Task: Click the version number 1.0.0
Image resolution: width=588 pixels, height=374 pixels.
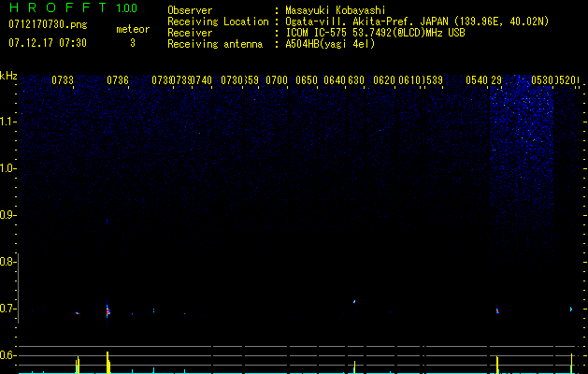Action: [x=126, y=7]
